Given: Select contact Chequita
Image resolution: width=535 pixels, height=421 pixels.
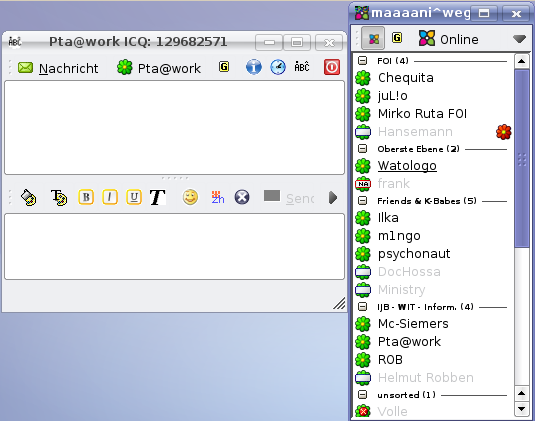Looking at the screenshot, I should tap(406, 78).
